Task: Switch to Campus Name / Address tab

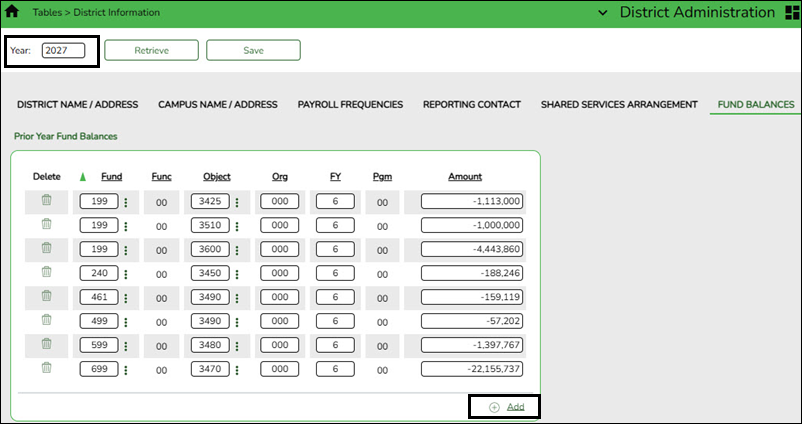Action: point(218,104)
